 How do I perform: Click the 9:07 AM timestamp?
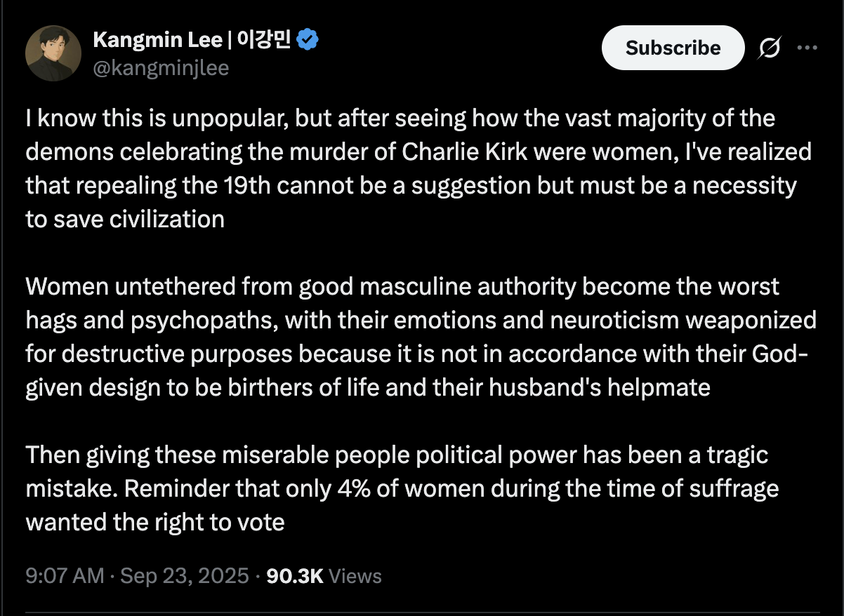pos(65,576)
